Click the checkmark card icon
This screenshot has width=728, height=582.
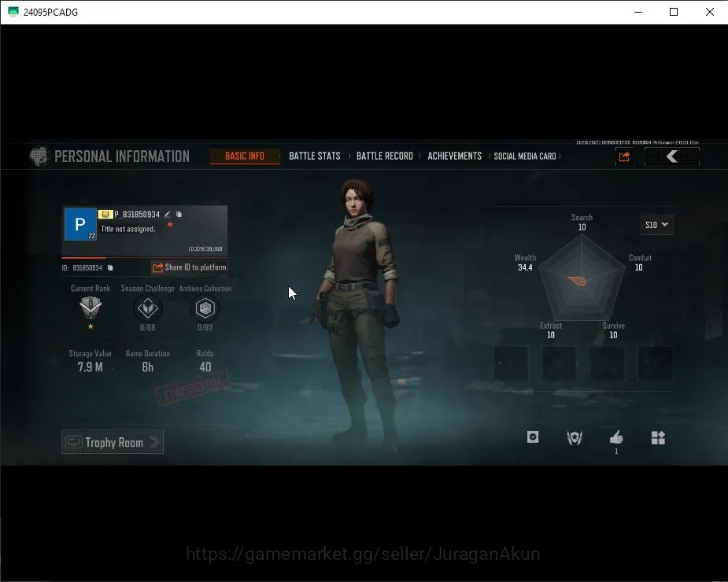(533, 436)
